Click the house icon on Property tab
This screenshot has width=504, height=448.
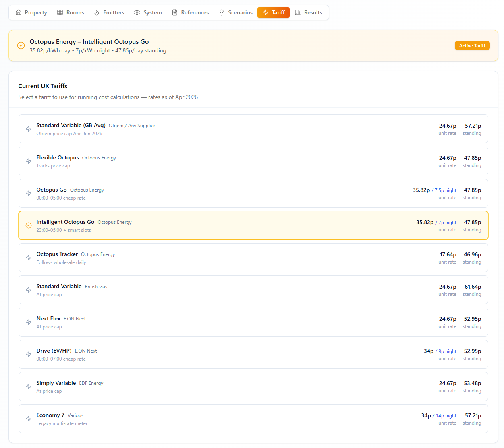[x=19, y=12]
